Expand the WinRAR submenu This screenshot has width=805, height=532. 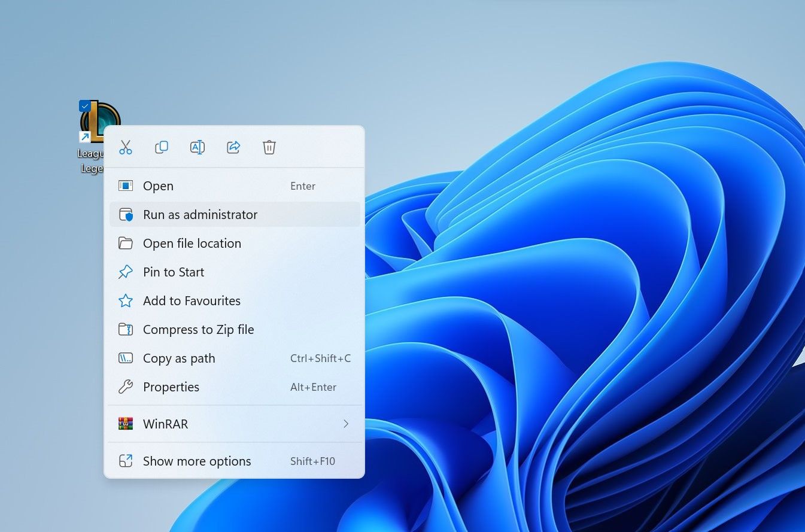(x=235, y=424)
